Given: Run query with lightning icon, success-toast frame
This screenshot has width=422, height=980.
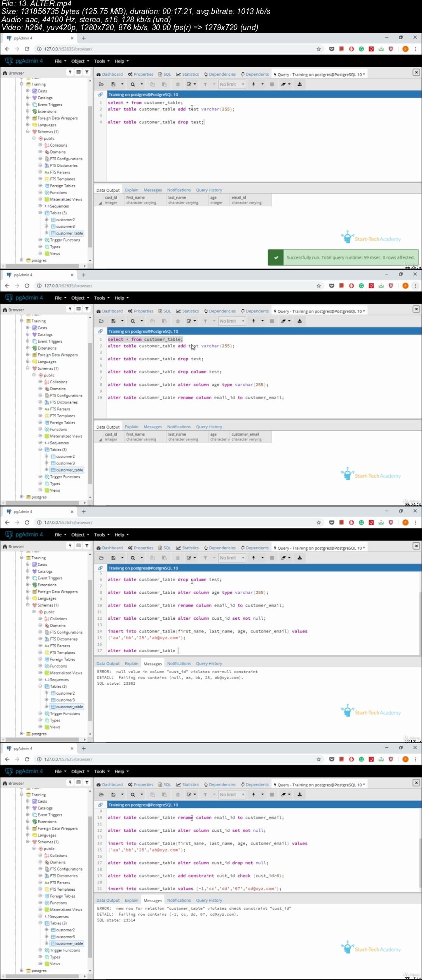Looking at the screenshot, I should [x=253, y=84].
